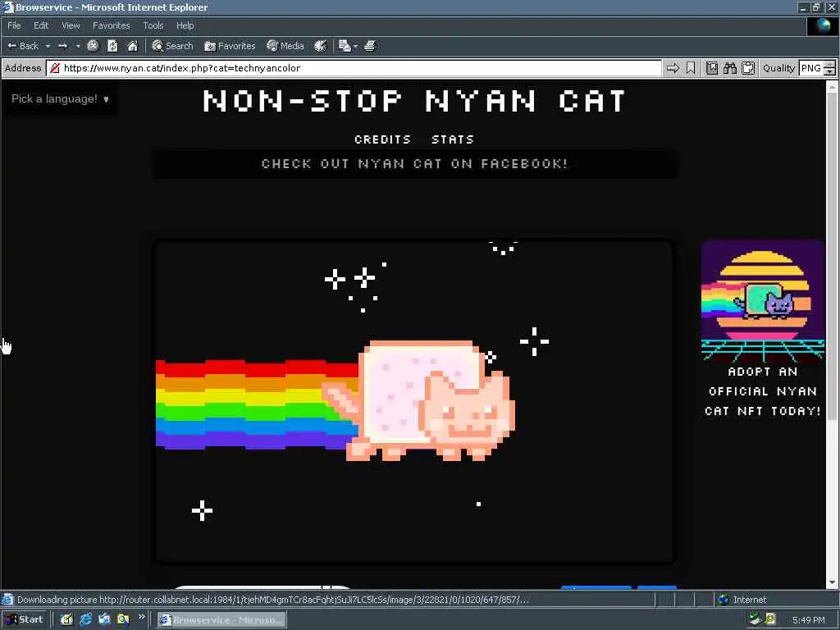Click the Back navigation button
This screenshot has width=840, height=630.
[22, 46]
